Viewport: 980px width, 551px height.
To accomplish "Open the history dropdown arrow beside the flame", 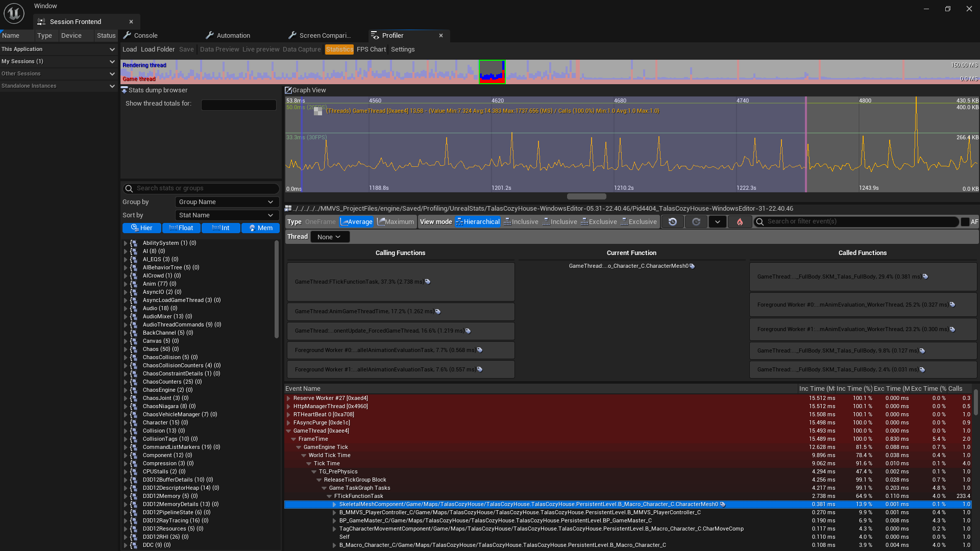I will click(x=718, y=221).
